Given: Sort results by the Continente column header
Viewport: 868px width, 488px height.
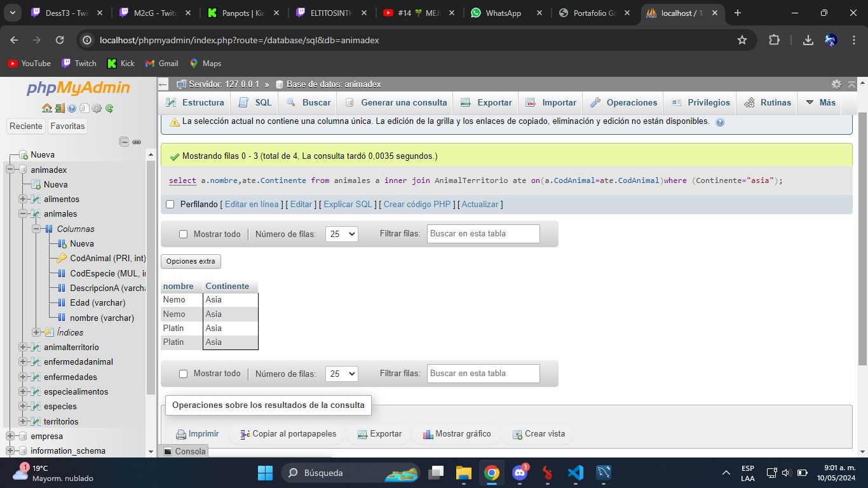Looking at the screenshot, I should pos(227,286).
